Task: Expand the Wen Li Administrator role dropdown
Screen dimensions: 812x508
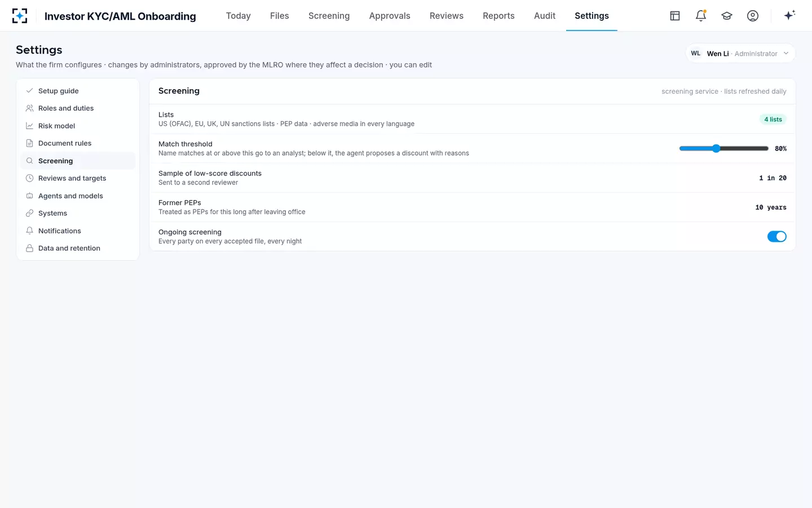Action: pos(740,54)
